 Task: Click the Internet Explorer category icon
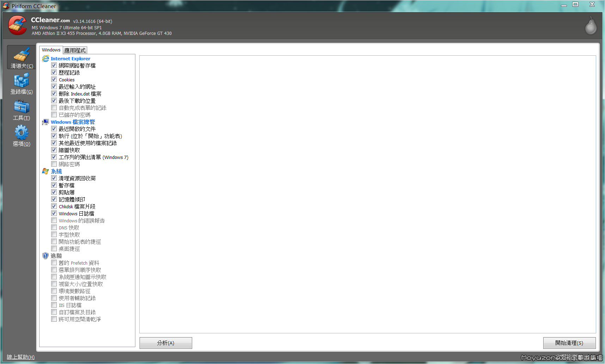[45, 58]
